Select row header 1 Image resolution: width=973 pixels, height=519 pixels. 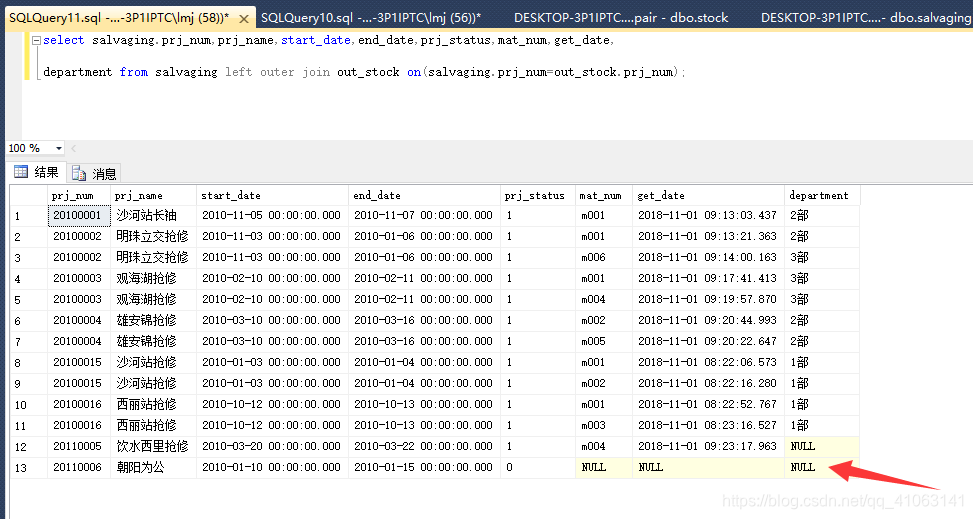29,215
